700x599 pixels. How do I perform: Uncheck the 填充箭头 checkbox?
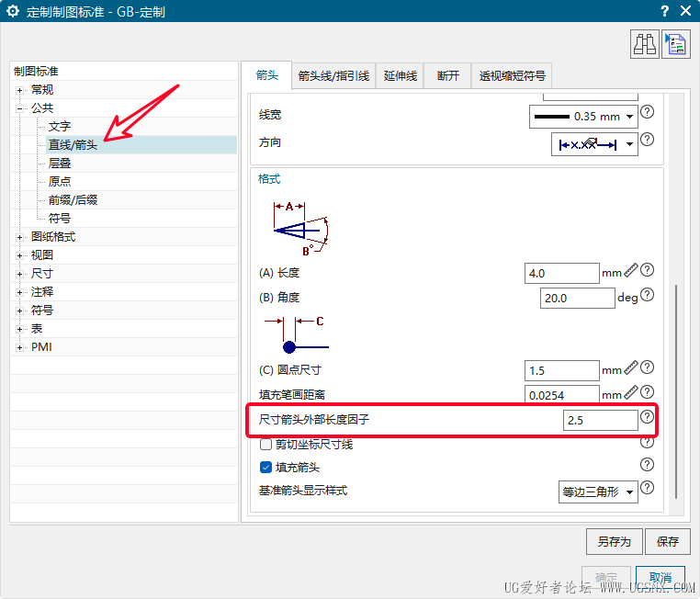[265, 468]
